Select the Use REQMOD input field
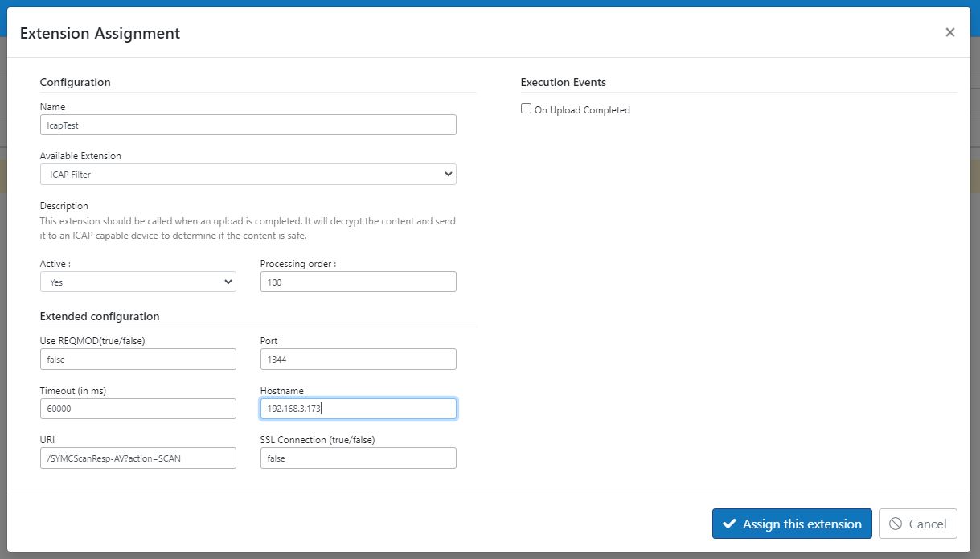This screenshot has height=559, width=980. pos(137,359)
